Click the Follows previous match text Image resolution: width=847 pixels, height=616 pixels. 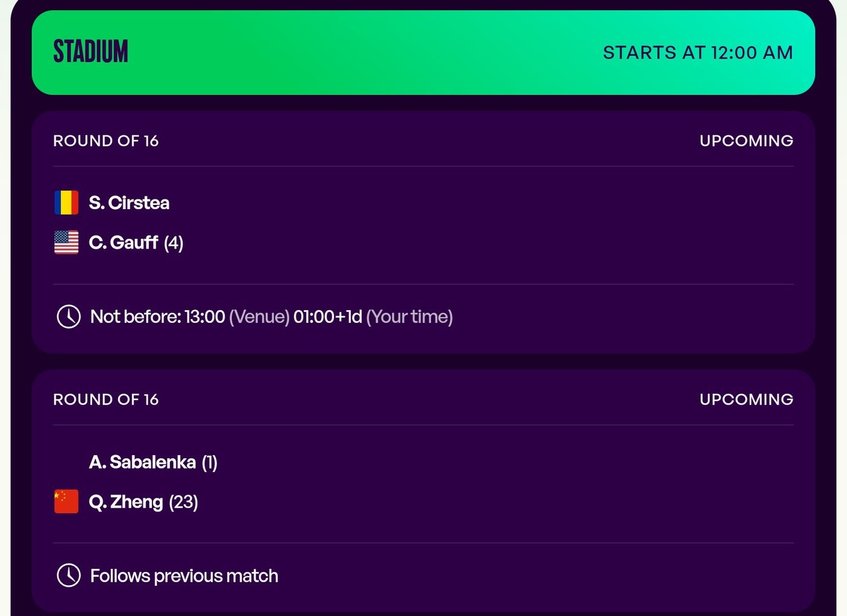[x=184, y=575]
